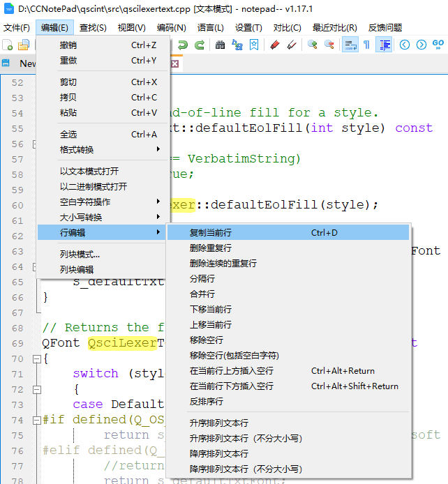Click the blue save icon in tab bar

tap(6, 63)
